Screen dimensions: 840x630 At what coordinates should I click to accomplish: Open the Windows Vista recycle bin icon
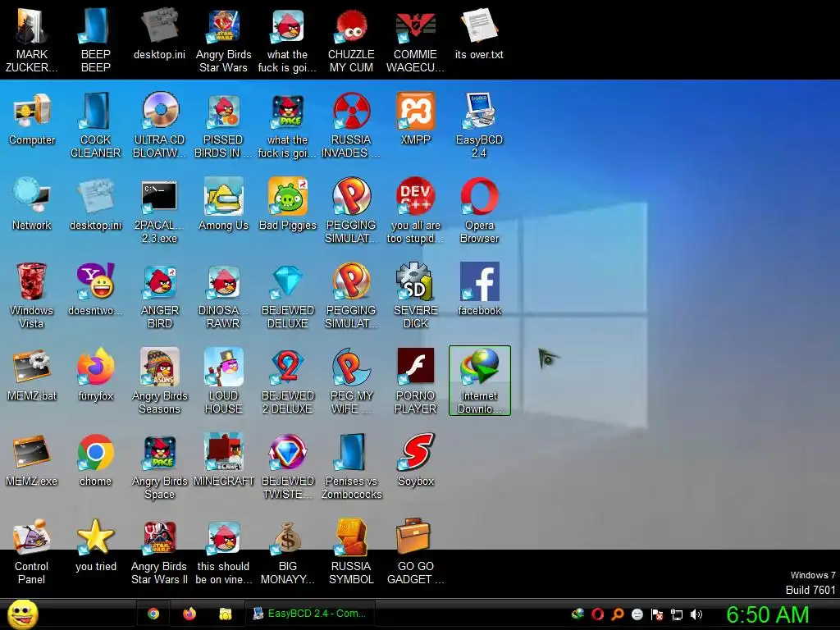(x=32, y=295)
